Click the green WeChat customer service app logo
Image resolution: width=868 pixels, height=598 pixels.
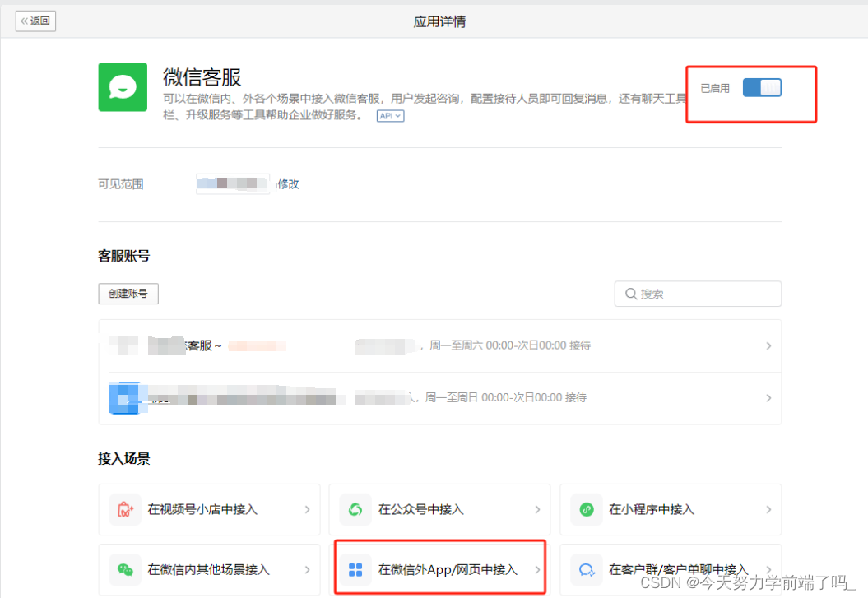click(123, 87)
